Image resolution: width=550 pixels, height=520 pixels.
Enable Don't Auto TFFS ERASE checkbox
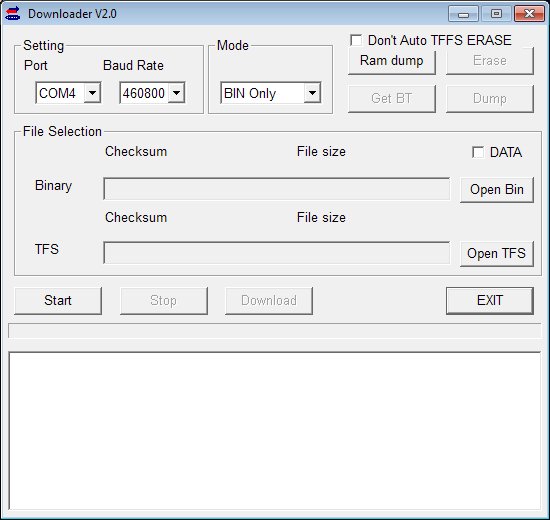pyautogui.click(x=356, y=40)
